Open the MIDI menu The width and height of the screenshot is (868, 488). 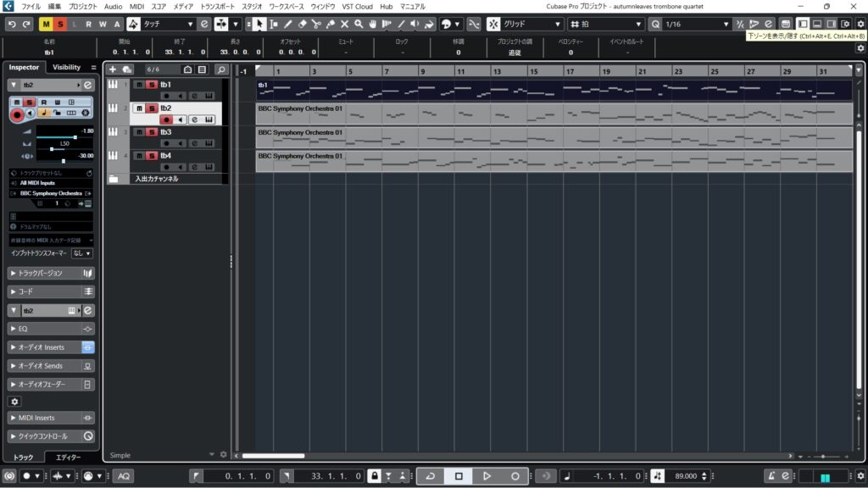[x=136, y=6]
